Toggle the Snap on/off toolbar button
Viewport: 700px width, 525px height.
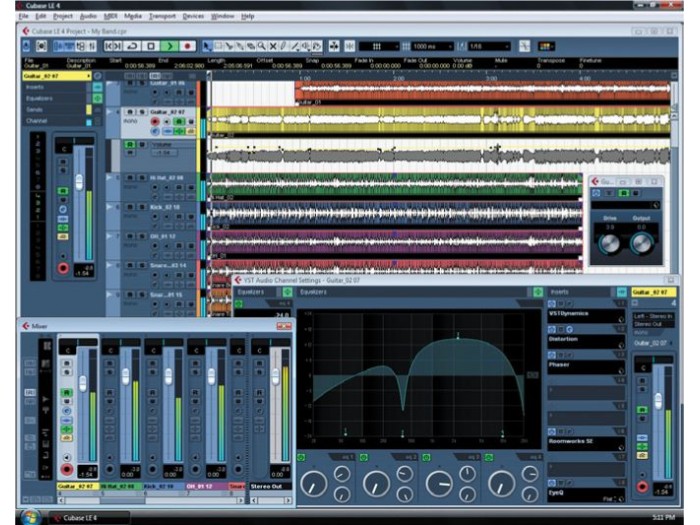pyautogui.click(x=350, y=46)
